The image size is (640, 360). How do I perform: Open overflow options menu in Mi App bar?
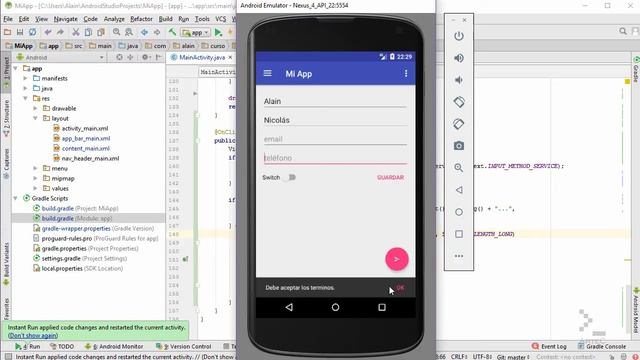406,73
